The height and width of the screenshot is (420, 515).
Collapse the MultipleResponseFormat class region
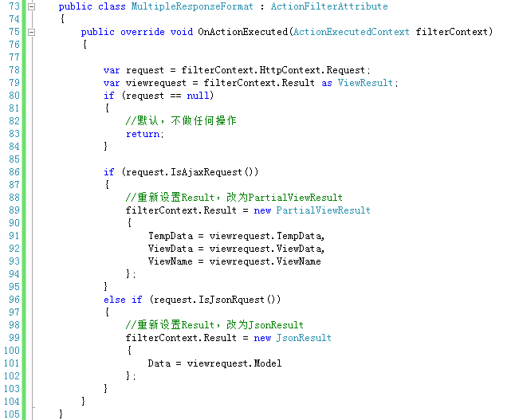point(32,6)
